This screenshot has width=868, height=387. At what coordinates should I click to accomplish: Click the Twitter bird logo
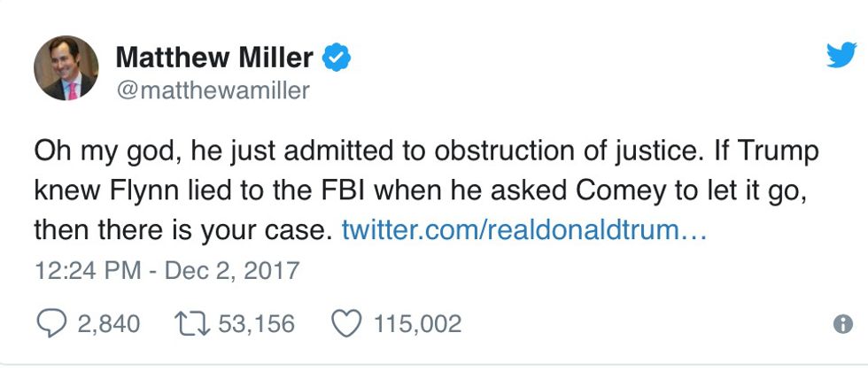coord(841,57)
